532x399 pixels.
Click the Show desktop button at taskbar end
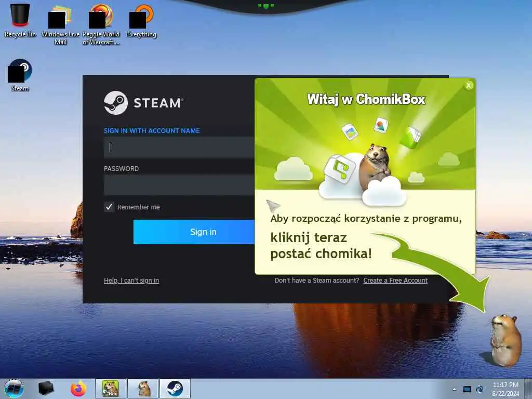click(x=528, y=389)
